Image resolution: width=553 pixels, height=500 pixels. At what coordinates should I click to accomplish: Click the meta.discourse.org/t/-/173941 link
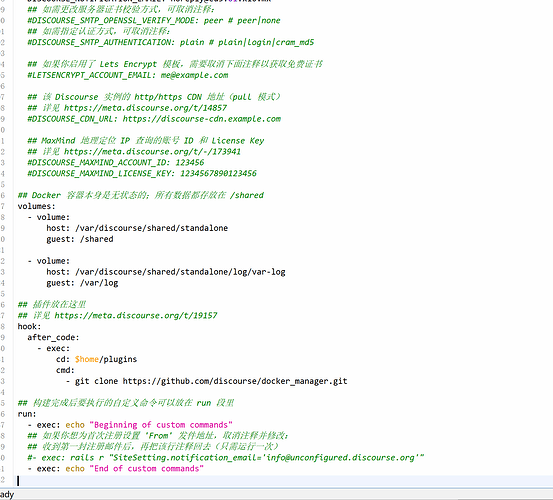tap(152, 152)
